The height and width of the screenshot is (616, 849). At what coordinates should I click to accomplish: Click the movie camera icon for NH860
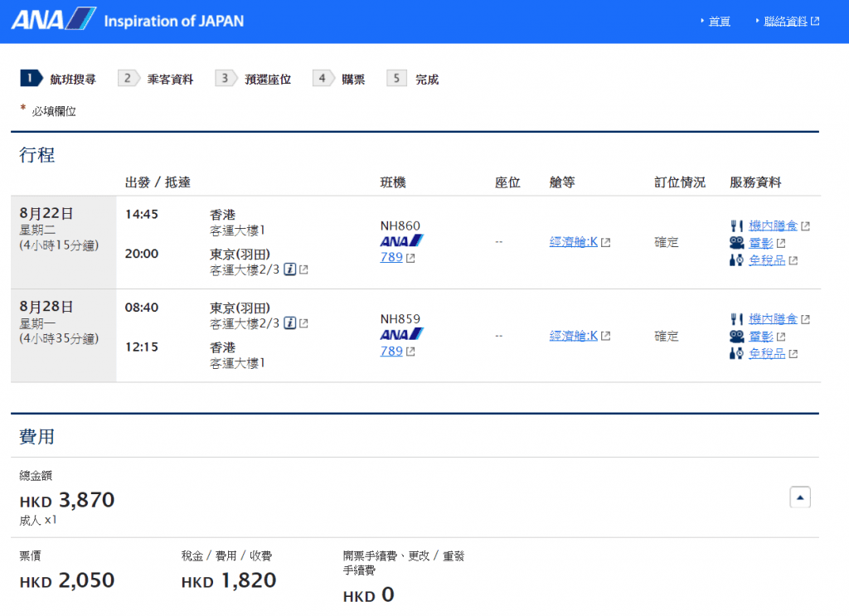(736, 243)
